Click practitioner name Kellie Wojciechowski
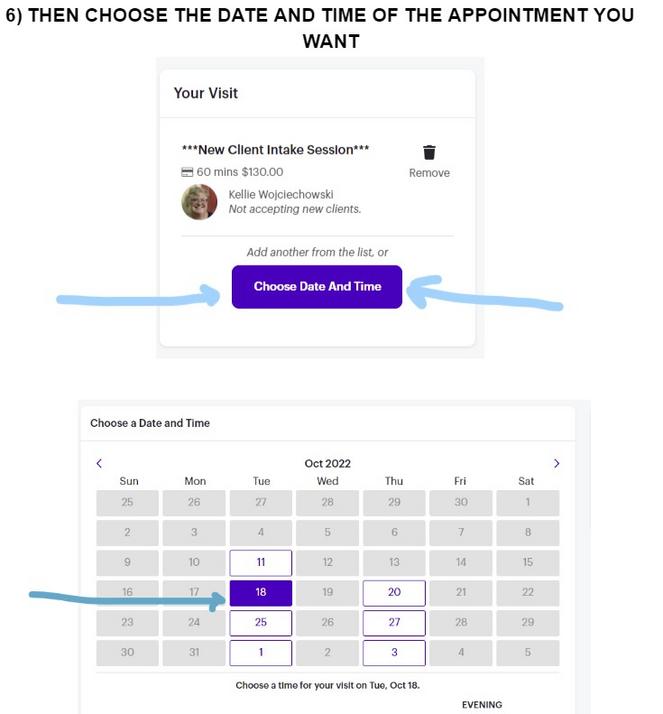The image size is (663, 714). tap(281, 194)
